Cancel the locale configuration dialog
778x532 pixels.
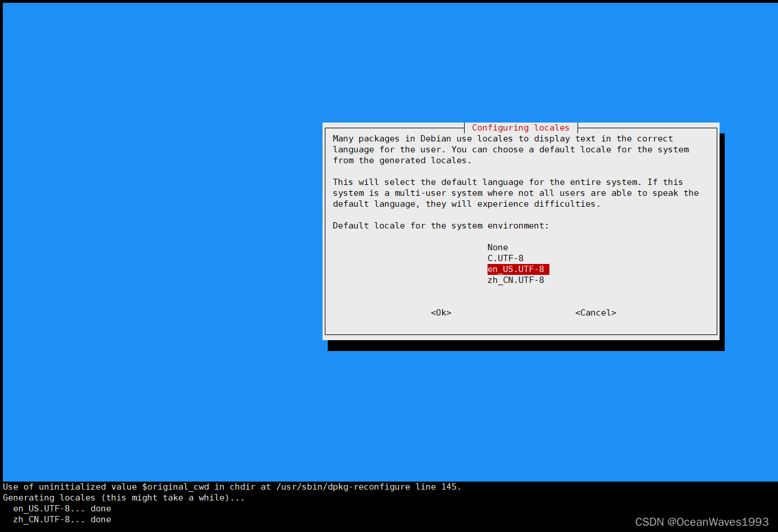[596, 313]
